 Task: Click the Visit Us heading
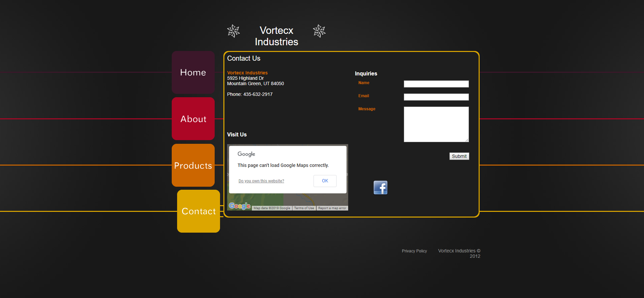(x=237, y=134)
